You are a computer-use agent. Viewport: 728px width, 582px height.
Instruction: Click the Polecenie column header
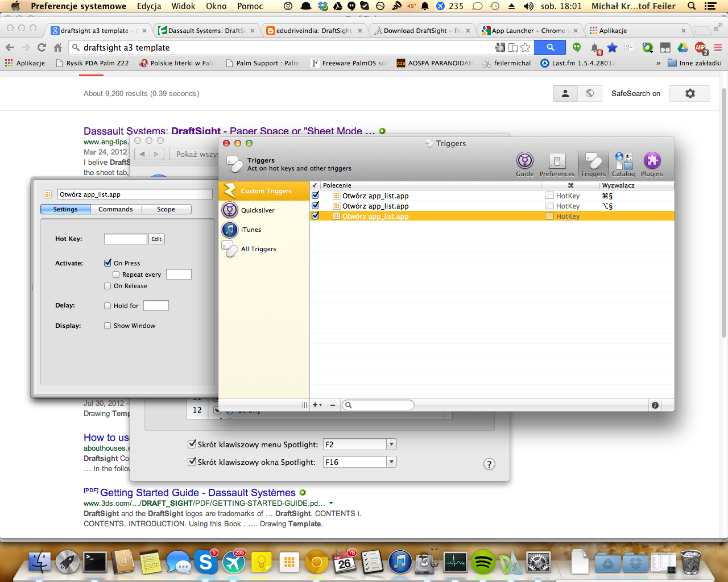pos(430,185)
